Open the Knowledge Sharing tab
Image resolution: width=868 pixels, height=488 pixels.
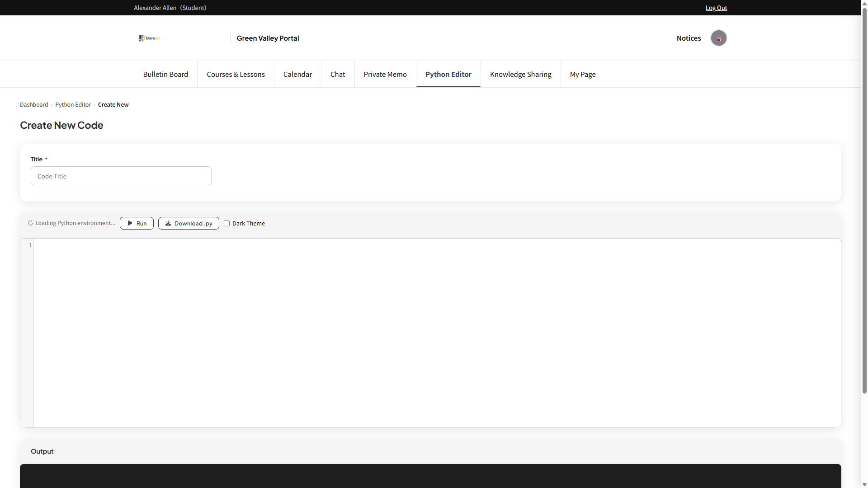click(521, 74)
